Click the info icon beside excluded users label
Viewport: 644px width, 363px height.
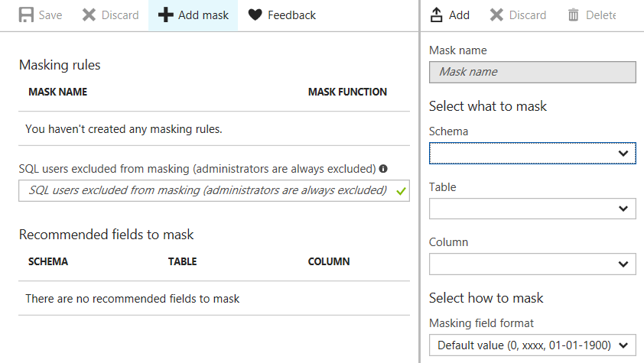383,169
